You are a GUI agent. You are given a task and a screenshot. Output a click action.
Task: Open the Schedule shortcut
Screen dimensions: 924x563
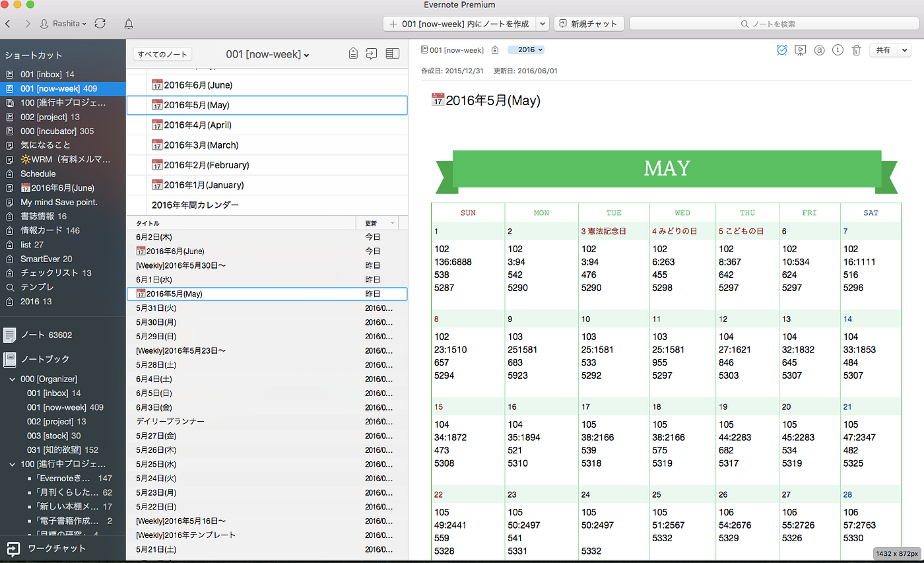point(38,174)
